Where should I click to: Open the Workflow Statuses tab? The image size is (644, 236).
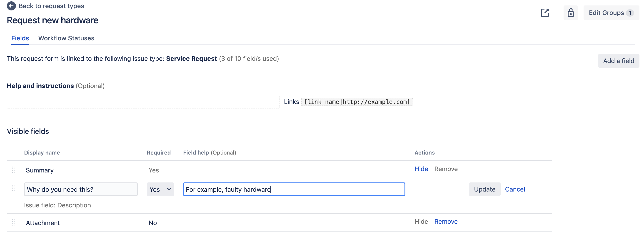pyautogui.click(x=66, y=38)
